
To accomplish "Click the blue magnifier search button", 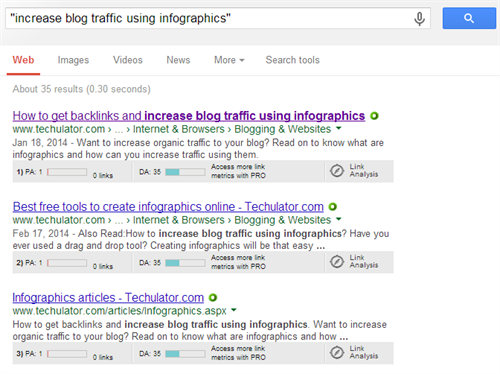I will click(469, 18).
